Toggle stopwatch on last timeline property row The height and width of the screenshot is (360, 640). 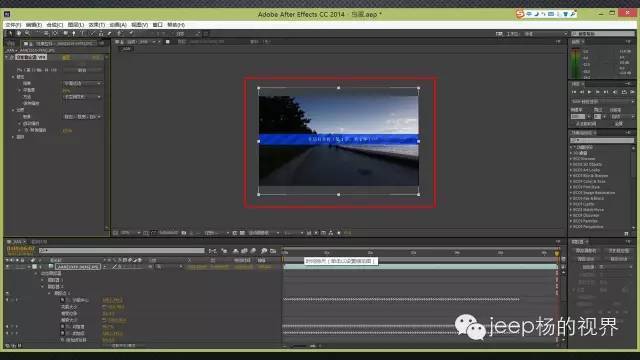click(x=62, y=340)
